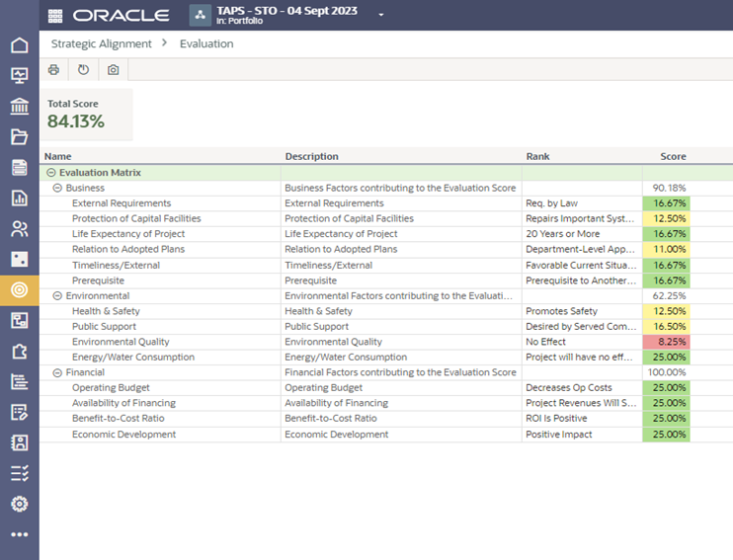Open the people icon in the sidebar
This screenshot has height=560, width=733.
[x=19, y=229]
